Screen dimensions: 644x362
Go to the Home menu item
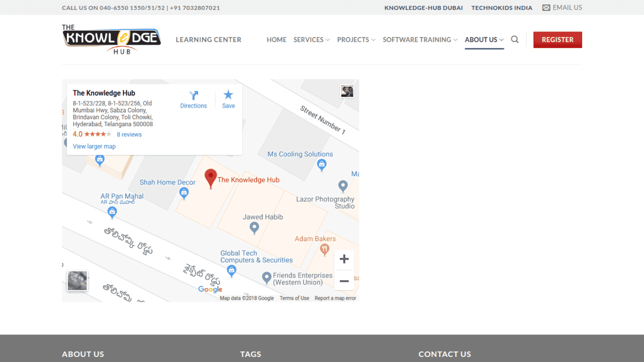coord(276,40)
